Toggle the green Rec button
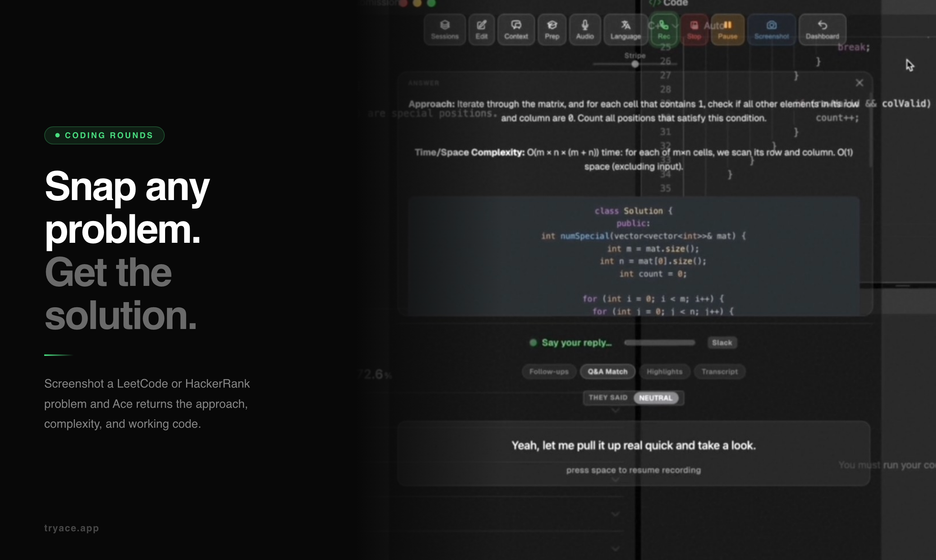The width and height of the screenshot is (936, 560). 664,30
